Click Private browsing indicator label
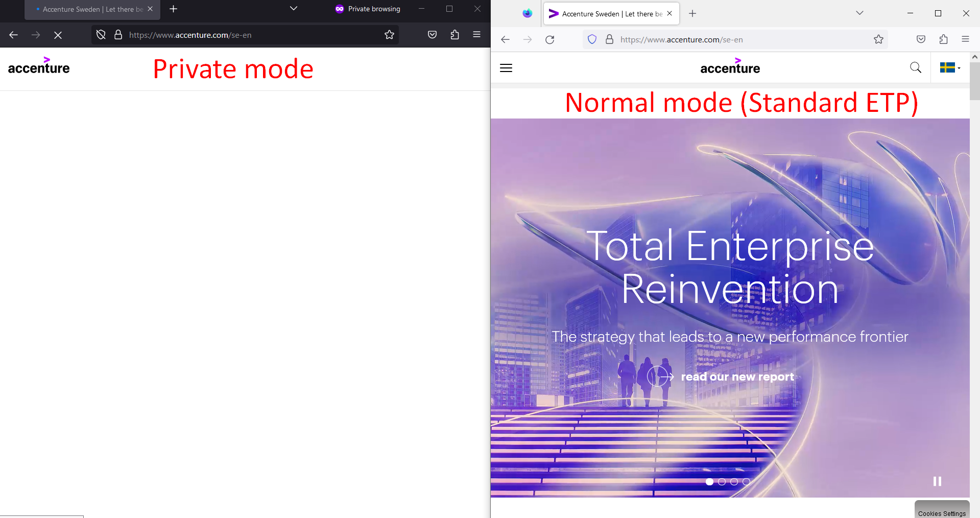This screenshot has height=518, width=980. (x=368, y=9)
